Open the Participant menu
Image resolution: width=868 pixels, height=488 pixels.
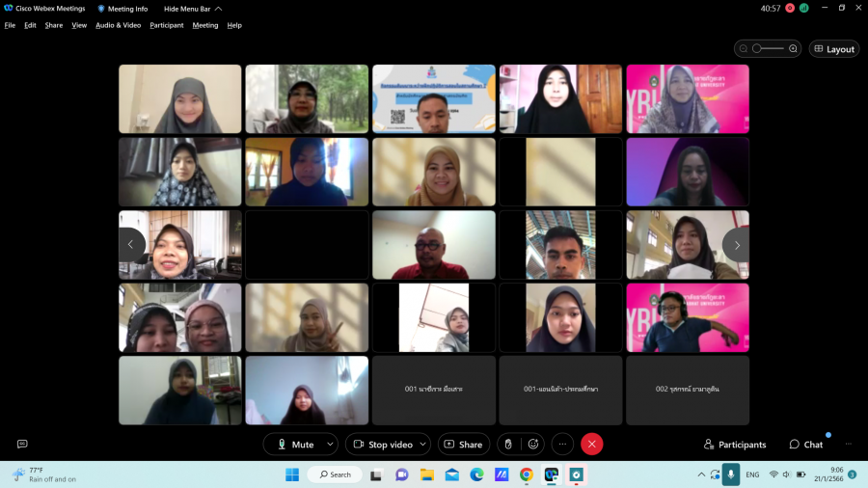[166, 25]
